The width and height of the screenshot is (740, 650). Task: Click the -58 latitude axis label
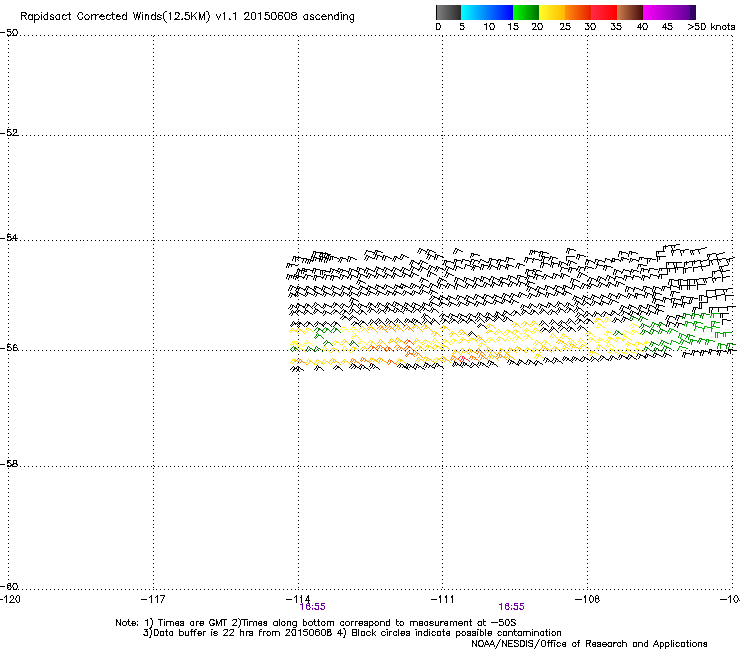tap(9, 464)
